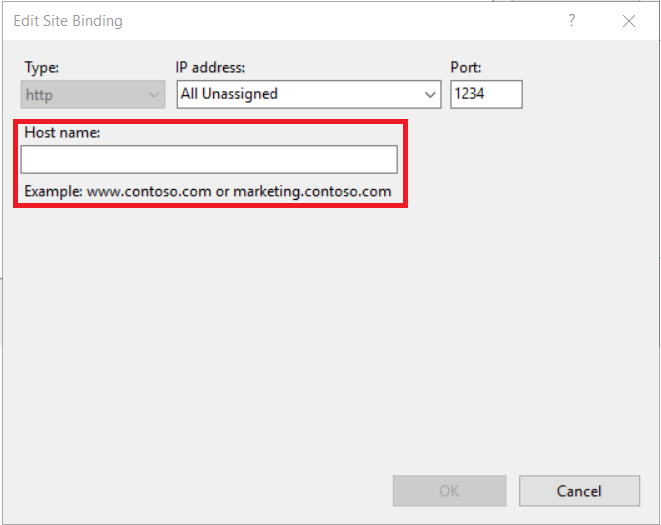This screenshot has width=661, height=525.
Task: Focus the empty Host name text box
Action: 209,160
